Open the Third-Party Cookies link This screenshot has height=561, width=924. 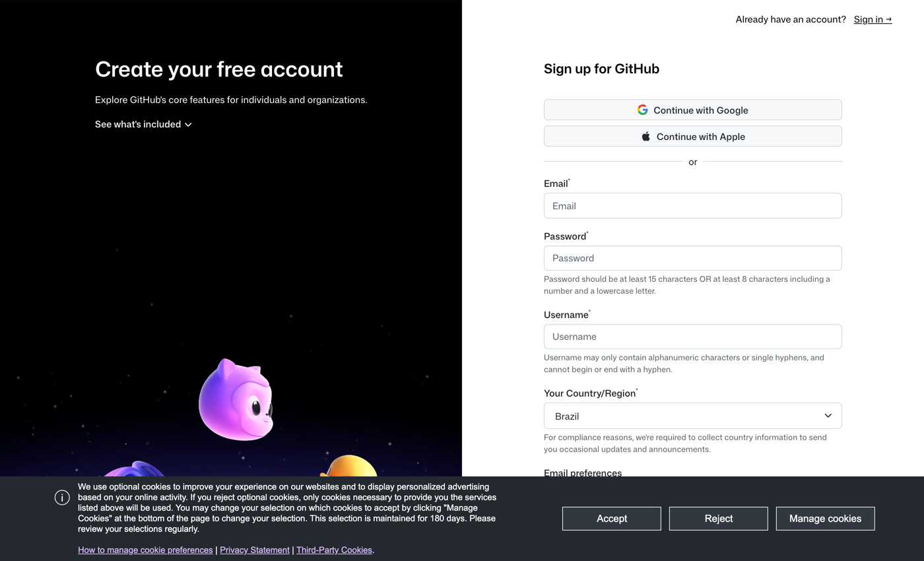334,550
